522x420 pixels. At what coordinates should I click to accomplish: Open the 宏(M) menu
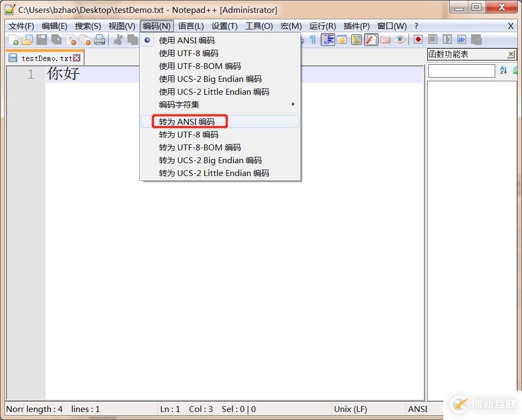291,26
